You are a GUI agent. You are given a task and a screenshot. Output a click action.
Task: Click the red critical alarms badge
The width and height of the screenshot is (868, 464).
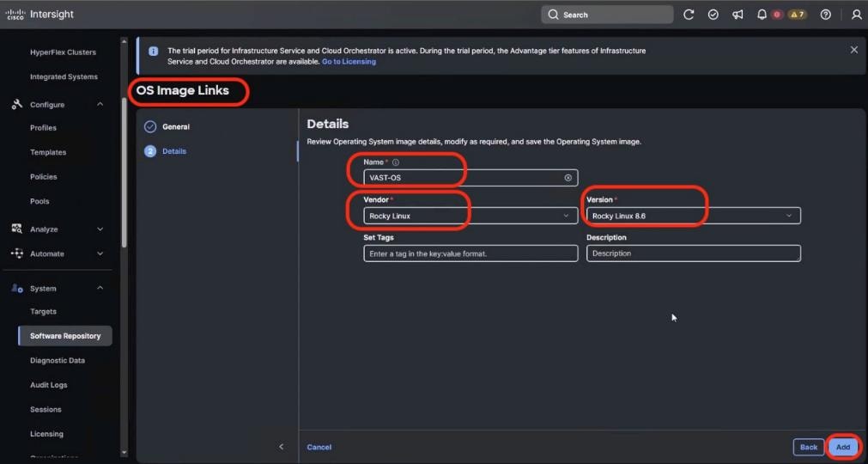point(777,15)
